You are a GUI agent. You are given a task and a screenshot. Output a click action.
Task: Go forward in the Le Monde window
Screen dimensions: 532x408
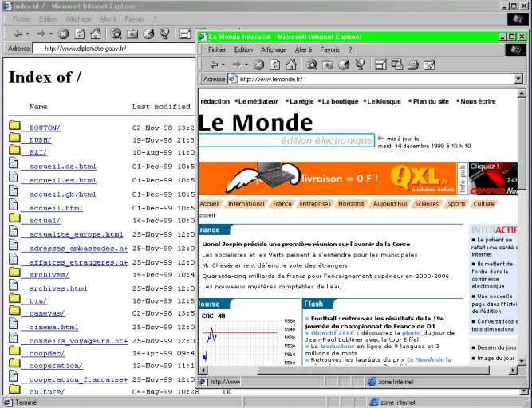pos(237,65)
